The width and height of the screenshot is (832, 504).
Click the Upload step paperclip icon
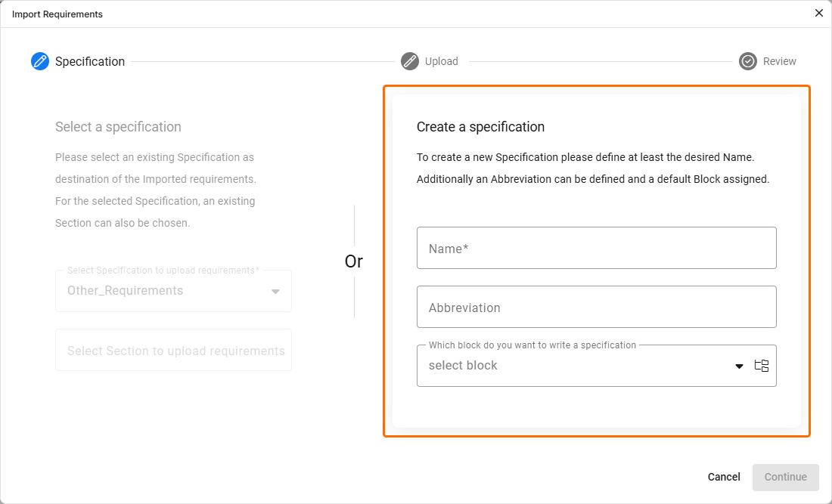[410, 61]
